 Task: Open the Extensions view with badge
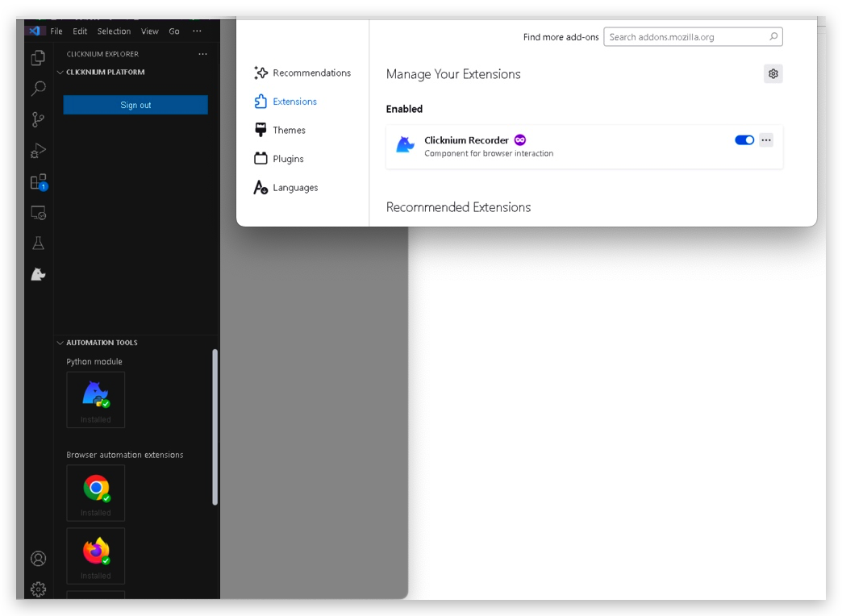click(x=38, y=182)
